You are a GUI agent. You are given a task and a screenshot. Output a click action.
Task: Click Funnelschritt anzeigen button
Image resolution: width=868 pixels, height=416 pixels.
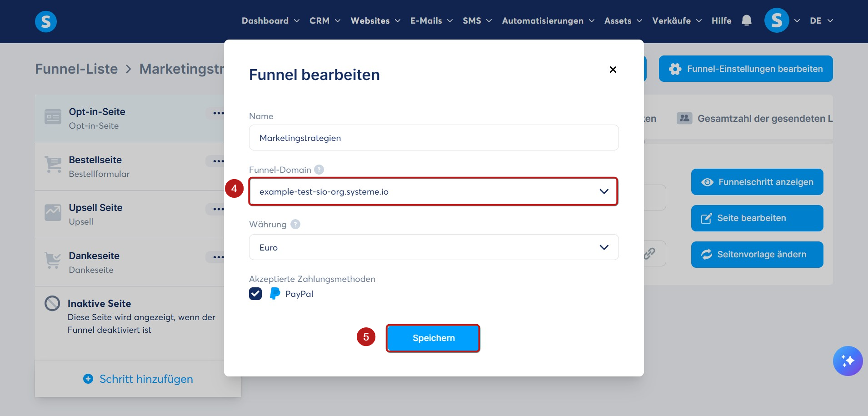(757, 182)
